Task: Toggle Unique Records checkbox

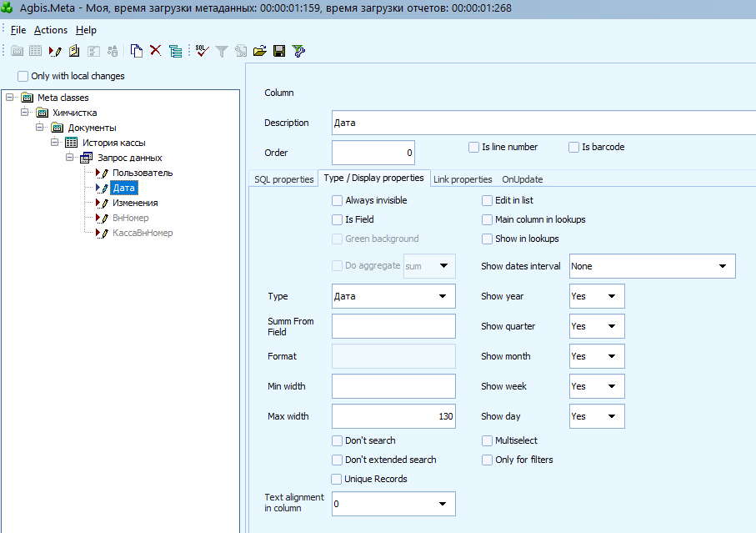Action: (336, 479)
